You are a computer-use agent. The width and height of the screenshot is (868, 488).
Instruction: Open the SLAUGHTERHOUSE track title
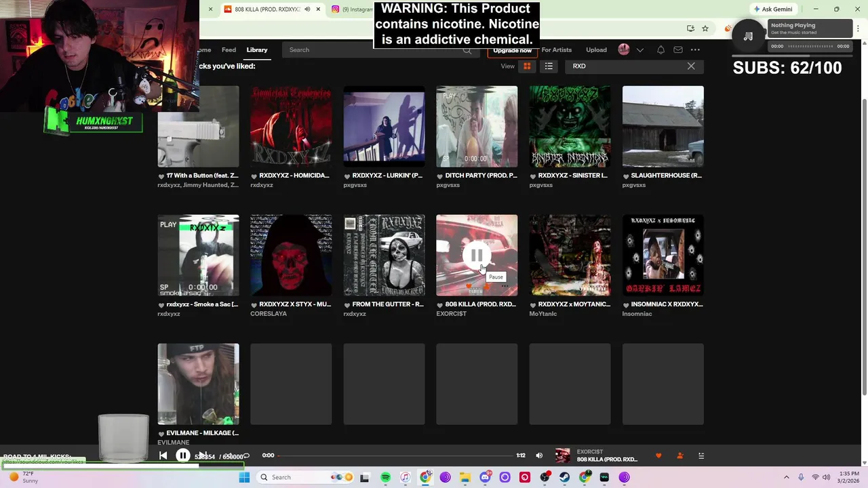click(x=667, y=176)
